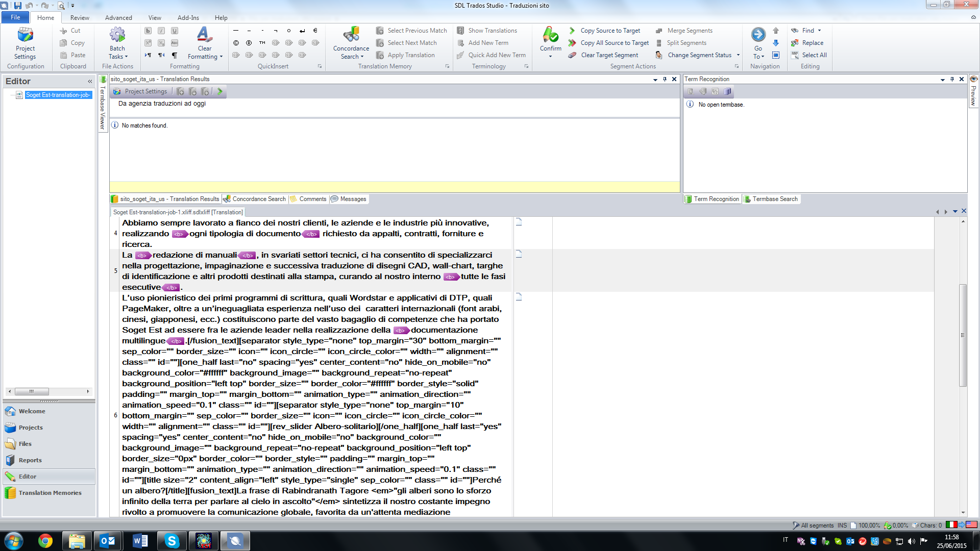Collapse the Editor navigation pane

pyautogui.click(x=90, y=82)
